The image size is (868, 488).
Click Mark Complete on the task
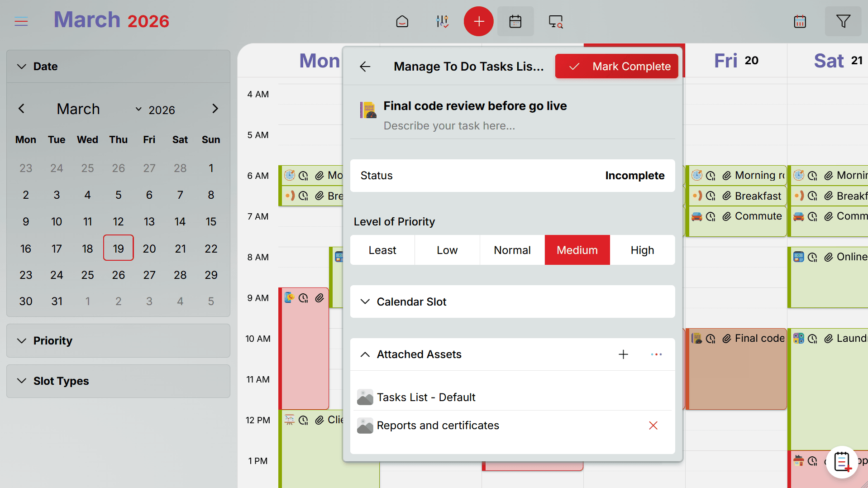[x=616, y=66]
